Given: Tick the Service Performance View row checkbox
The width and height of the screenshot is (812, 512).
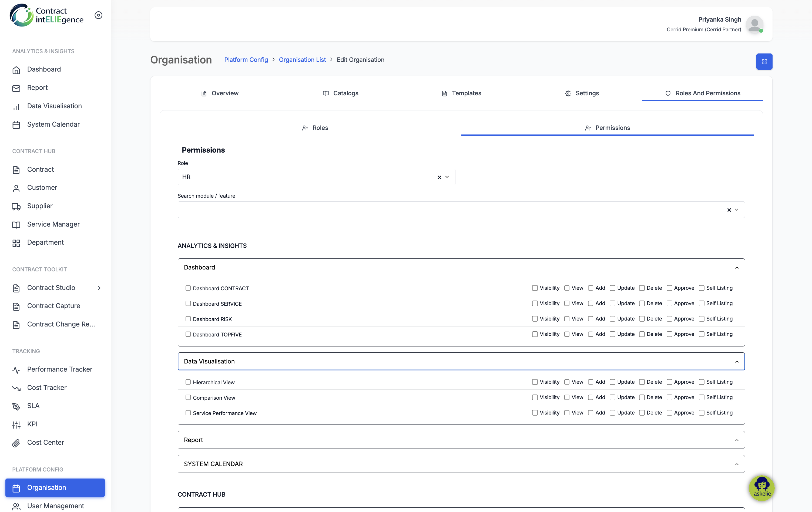Looking at the screenshot, I should point(188,413).
